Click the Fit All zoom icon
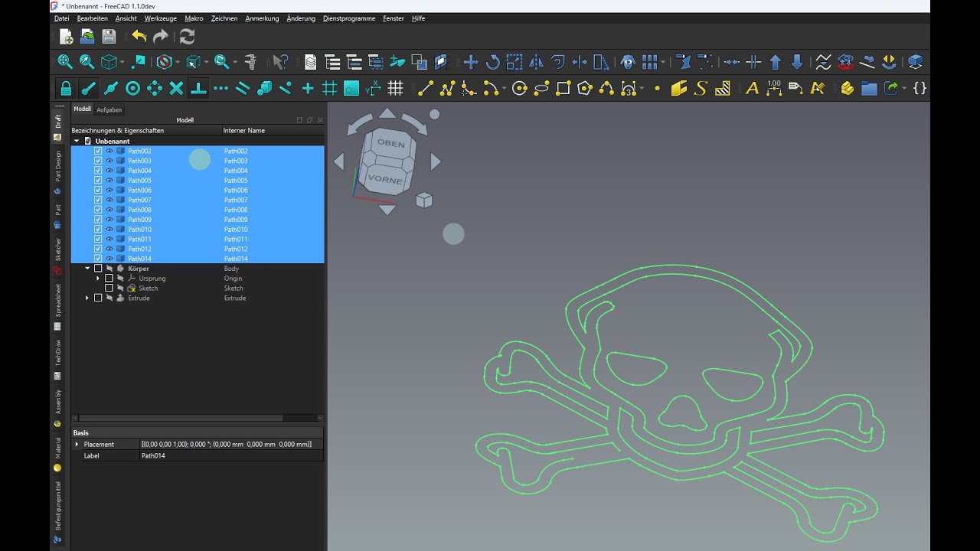 (x=65, y=62)
